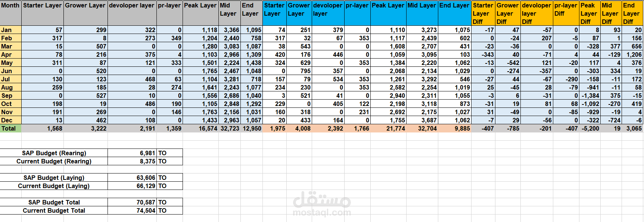The width and height of the screenshot is (644, 222).
Task: Select the Jan row label
Action: click(x=11, y=30)
